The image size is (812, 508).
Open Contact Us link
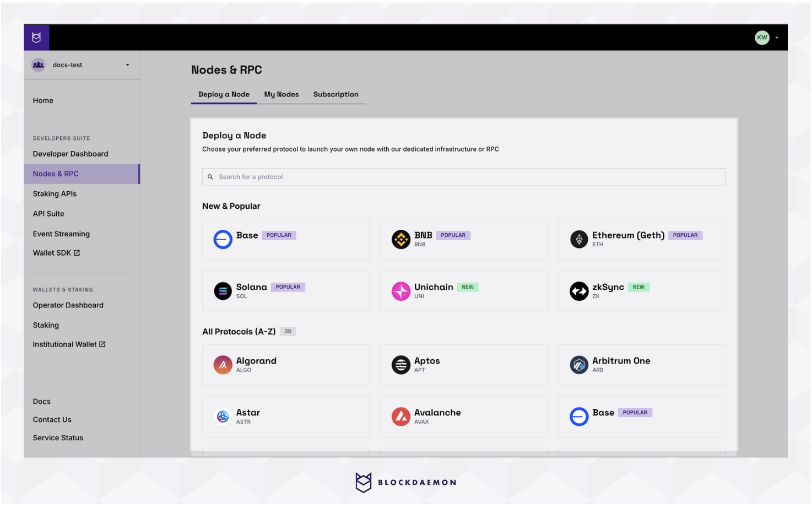(52, 420)
